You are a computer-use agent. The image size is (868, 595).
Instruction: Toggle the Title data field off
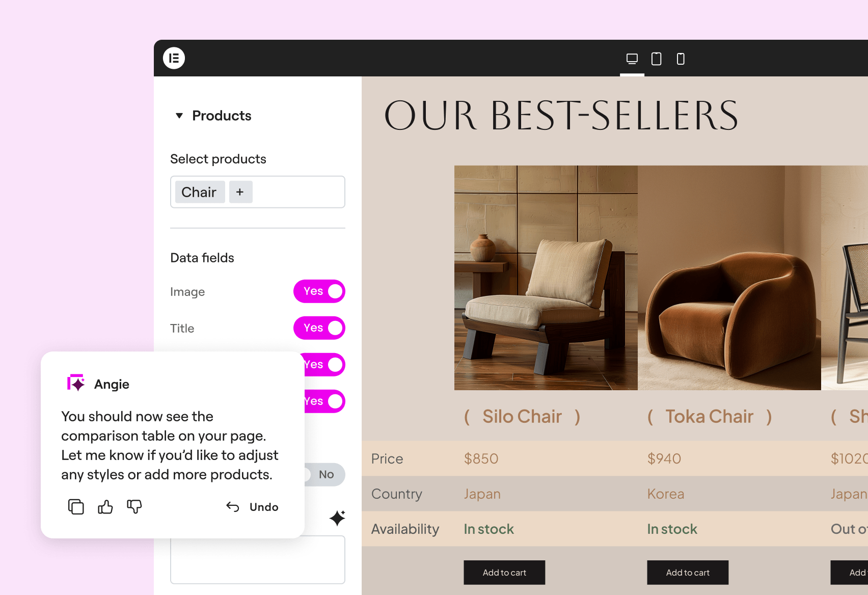coord(319,328)
